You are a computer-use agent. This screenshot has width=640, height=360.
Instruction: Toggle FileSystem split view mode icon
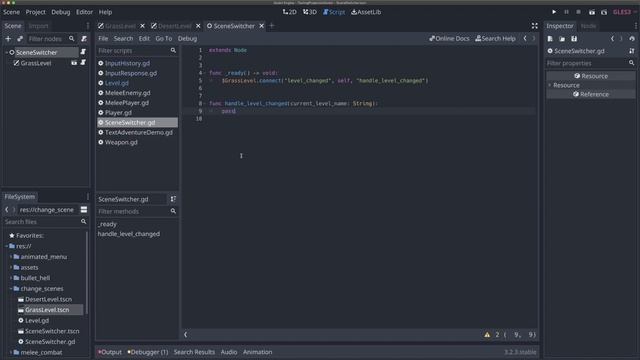(84, 209)
